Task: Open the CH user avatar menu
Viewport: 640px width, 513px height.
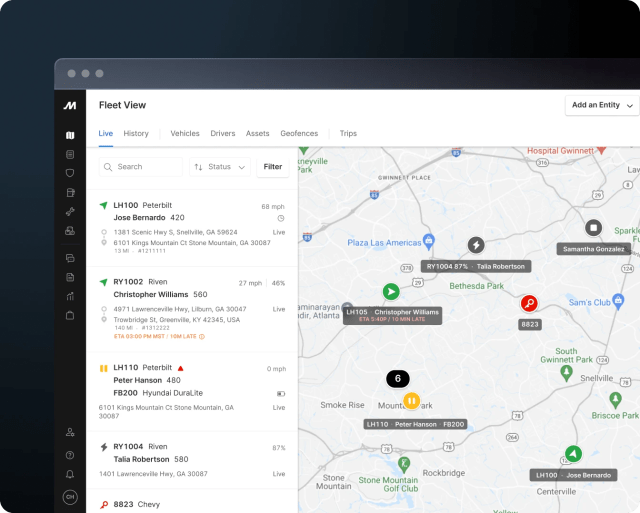Action: tap(70, 496)
